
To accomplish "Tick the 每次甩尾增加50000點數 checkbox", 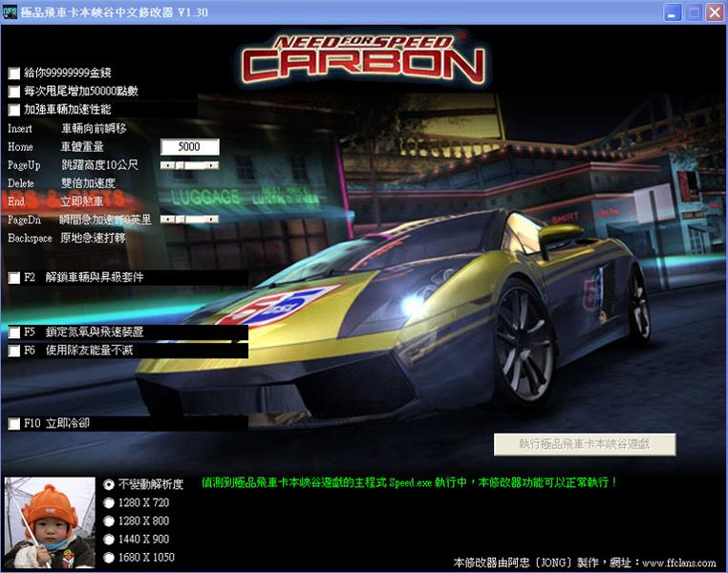I will pos(14,92).
